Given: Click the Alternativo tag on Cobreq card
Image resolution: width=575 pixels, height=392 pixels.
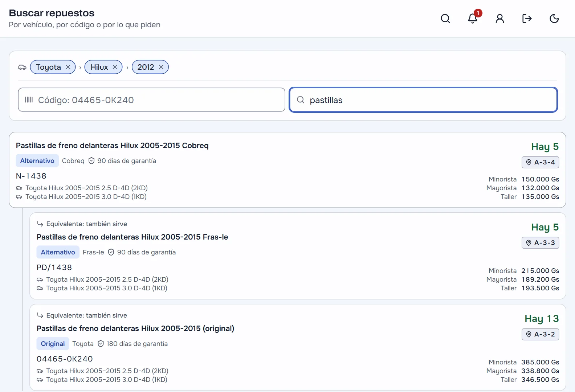Looking at the screenshot, I should pos(37,161).
